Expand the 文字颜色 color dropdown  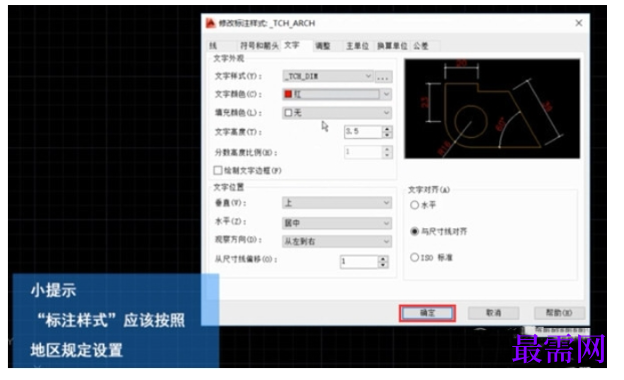pos(337,94)
